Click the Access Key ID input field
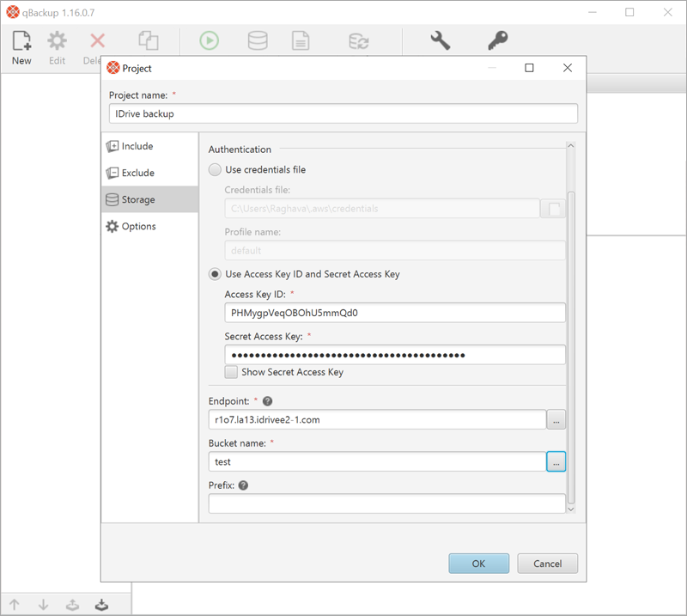This screenshot has height=616, width=687. (395, 313)
